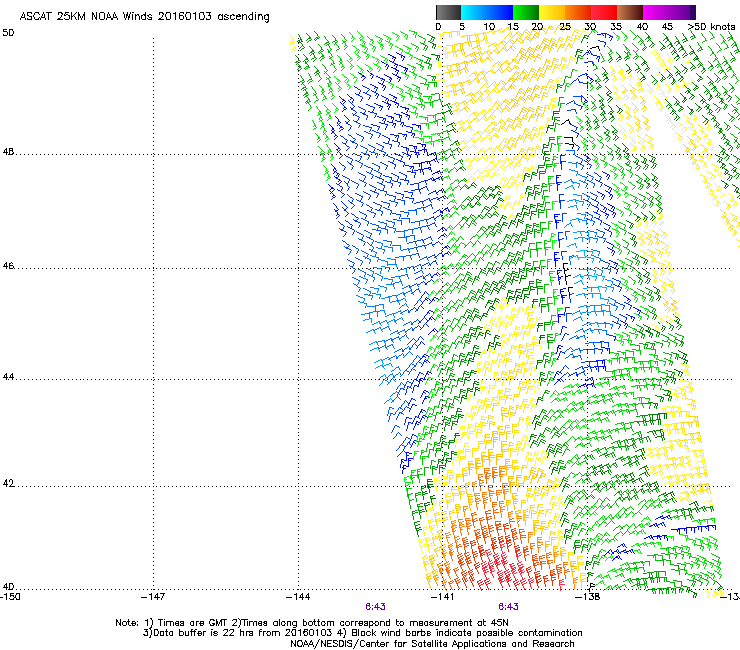
Task: Click the left purple 6:43 pass time
Action: pos(375,607)
